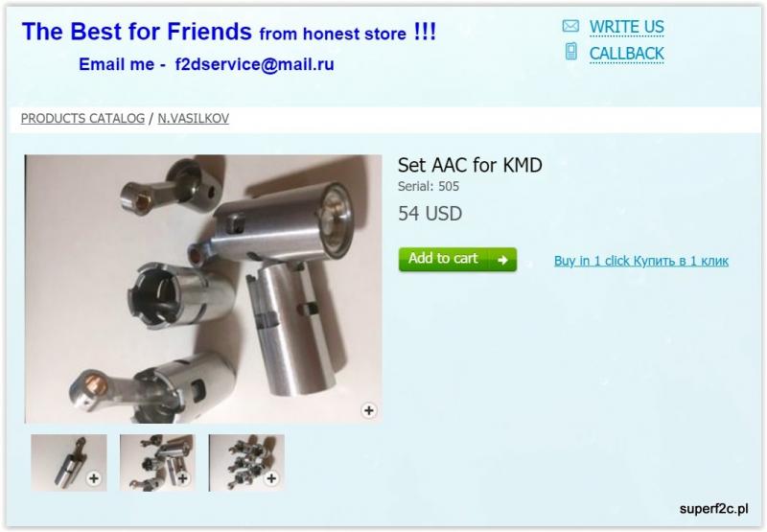Go to PRODUCTS CATALOG breadcrumb

coord(82,118)
